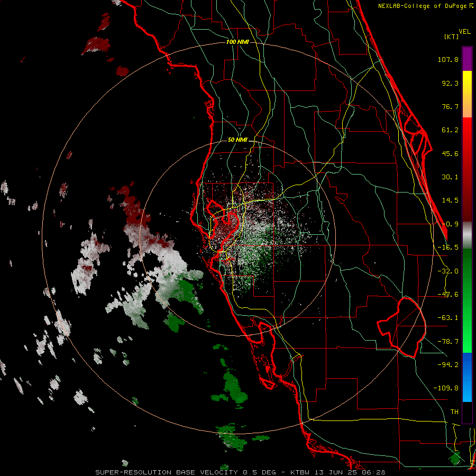Click the 50 NMI range ring label
The height and width of the screenshot is (476, 476).
pos(237,140)
